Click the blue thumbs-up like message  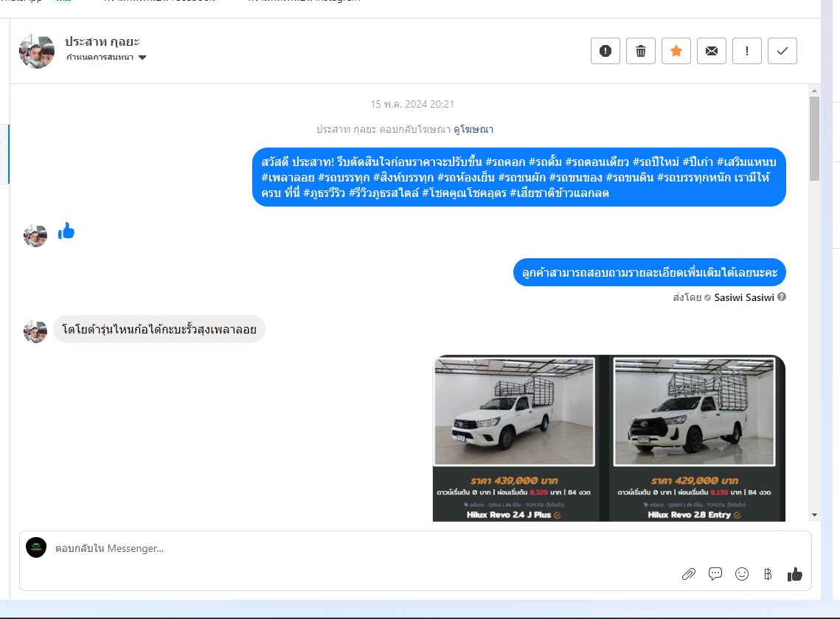(66, 232)
